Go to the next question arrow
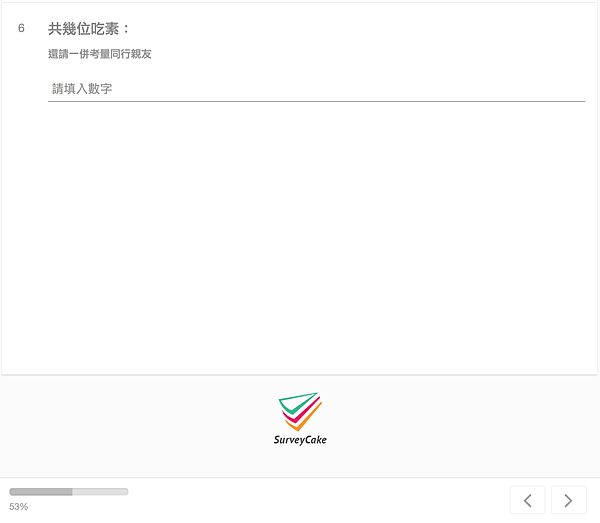Image resolution: width=600 pixels, height=523 pixels. tap(569, 500)
